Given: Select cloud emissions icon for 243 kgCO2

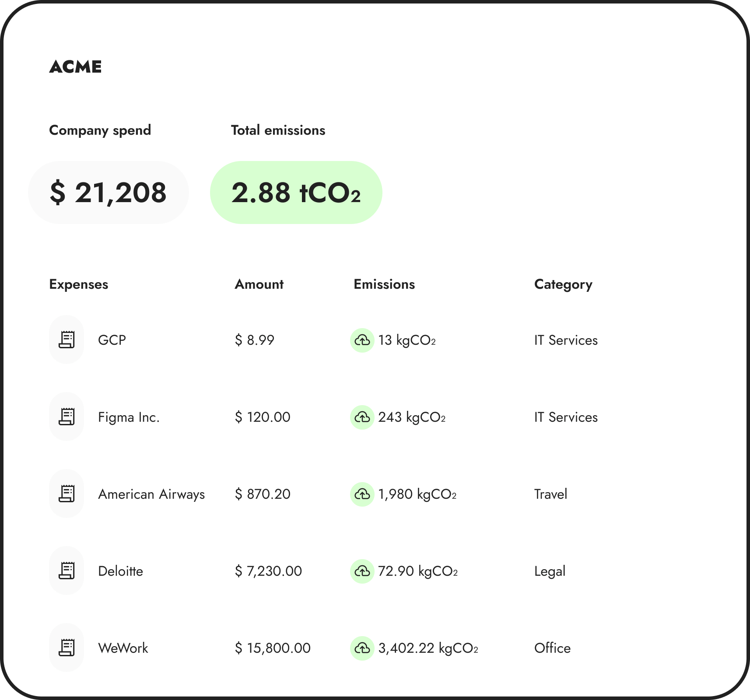Looking at the screenshot, I should tap(362, 417).
